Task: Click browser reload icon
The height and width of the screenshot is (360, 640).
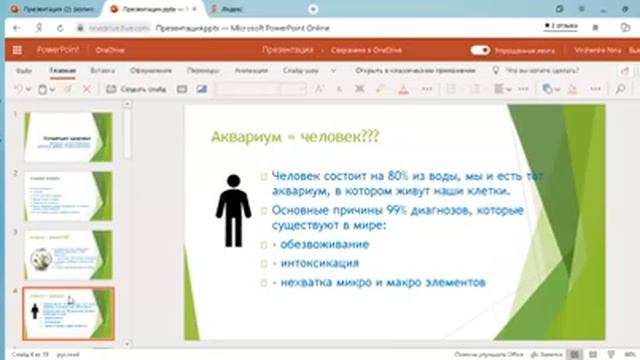Action: pyautogui.click(x=60, y=28)
